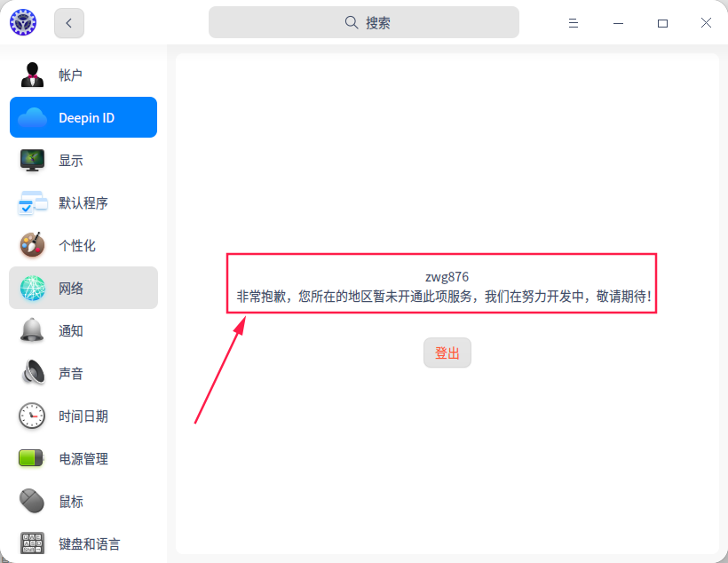Maximize the settings window
The height and width of the screenshot is (563, 728).
point(662,23)
